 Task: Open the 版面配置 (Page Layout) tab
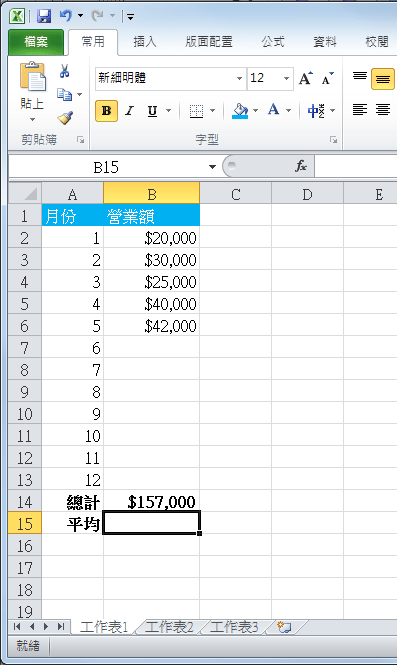(209, 42)
